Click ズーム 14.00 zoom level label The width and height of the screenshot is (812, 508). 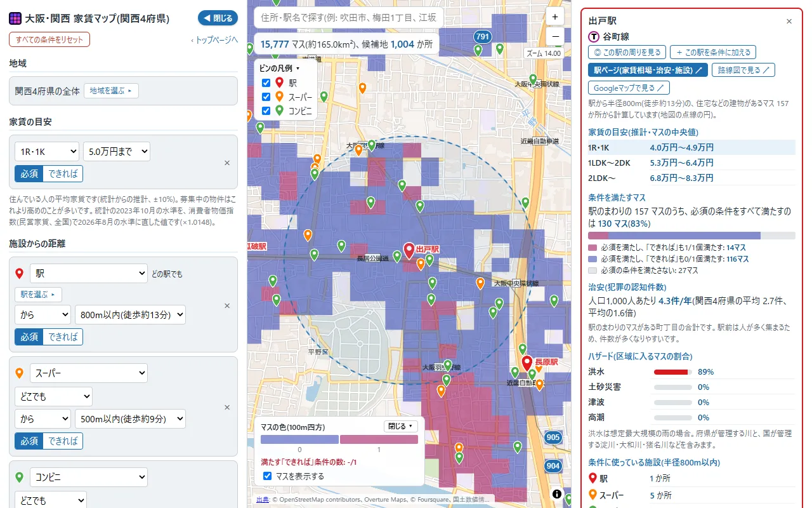544,53
